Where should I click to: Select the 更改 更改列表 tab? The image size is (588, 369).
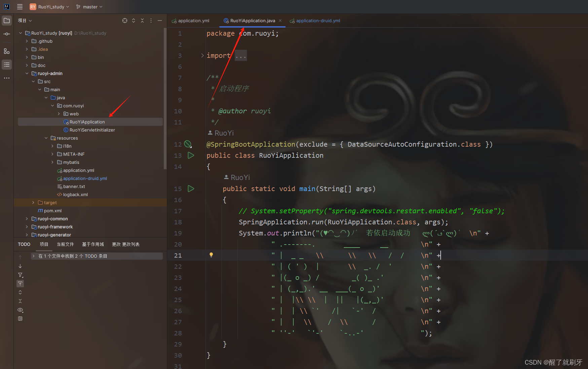[126, 244]
